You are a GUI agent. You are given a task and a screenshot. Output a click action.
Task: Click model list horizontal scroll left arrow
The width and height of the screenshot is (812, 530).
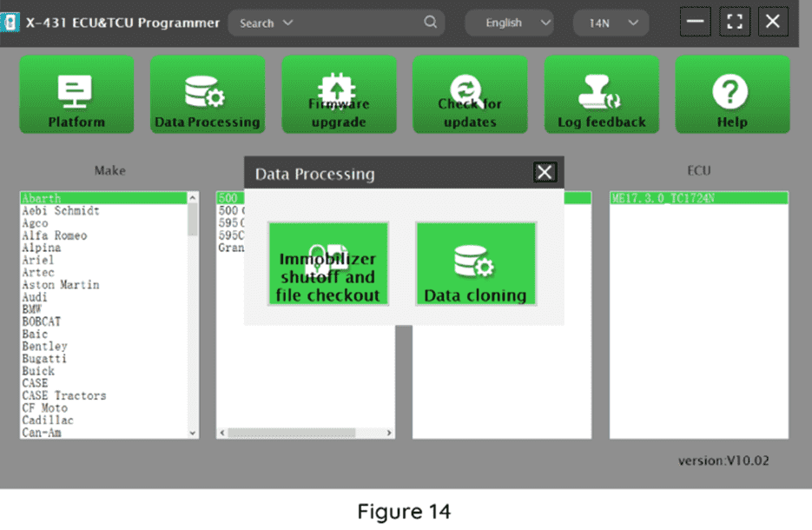222,433
